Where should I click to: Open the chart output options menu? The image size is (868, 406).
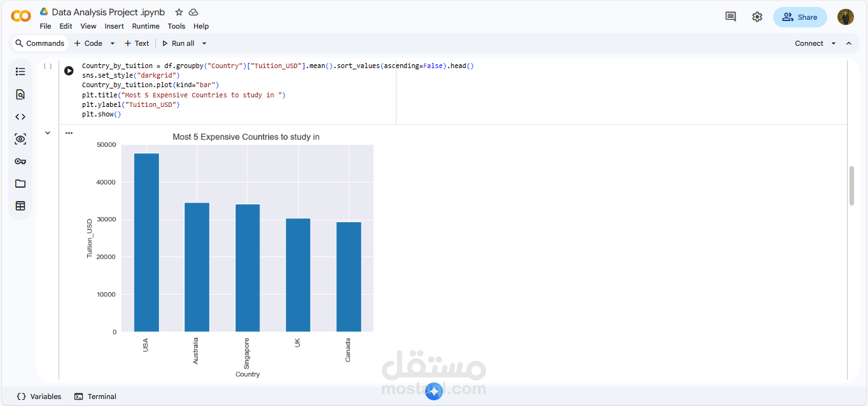pos(69,132)
